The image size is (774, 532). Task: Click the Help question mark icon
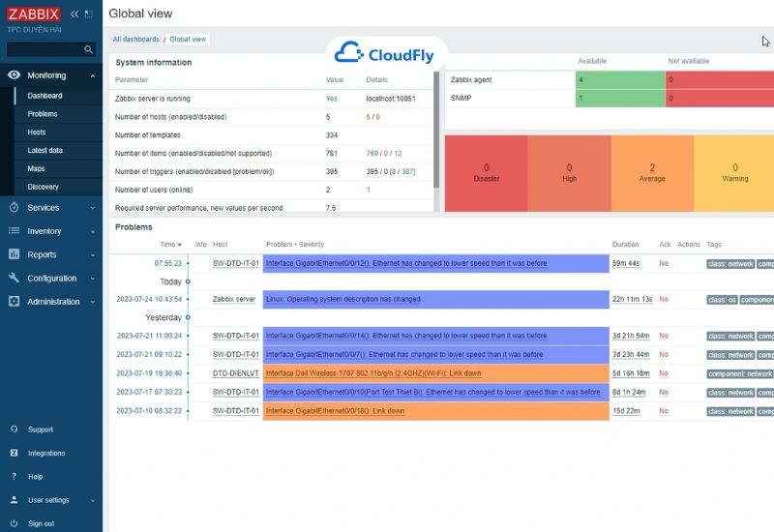[x=14, y=476]
